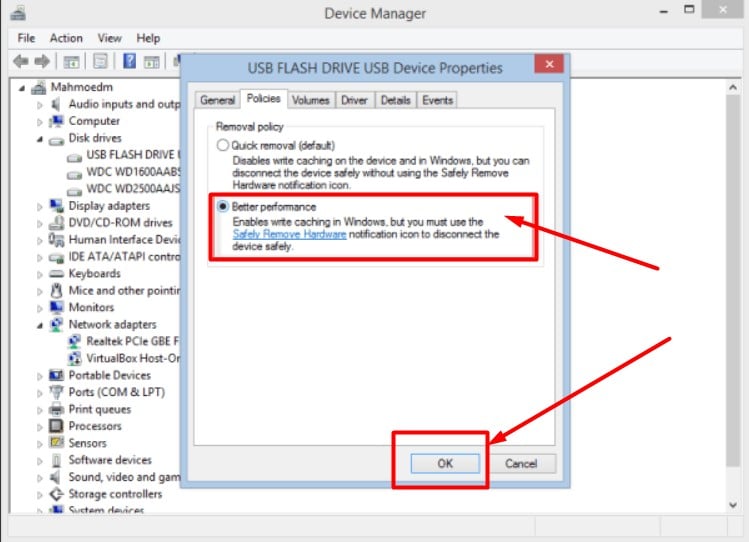Viewport: 749px width, 542px height.
Task: Click the Sensors category icon
Action: click(x=57, y=443)
